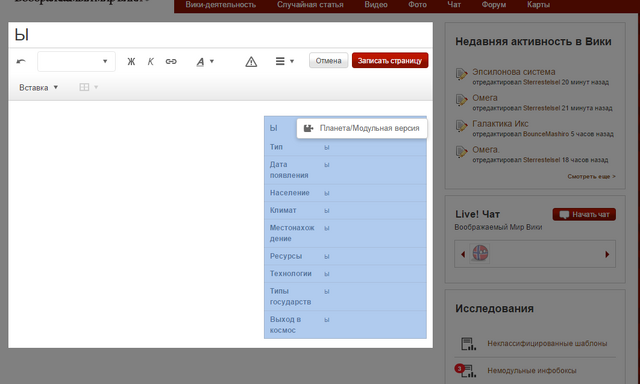The height and width of the screenshot is (384, 640).
Task: Click the chat user avatar thumbnail
Action: pos(480,253)
